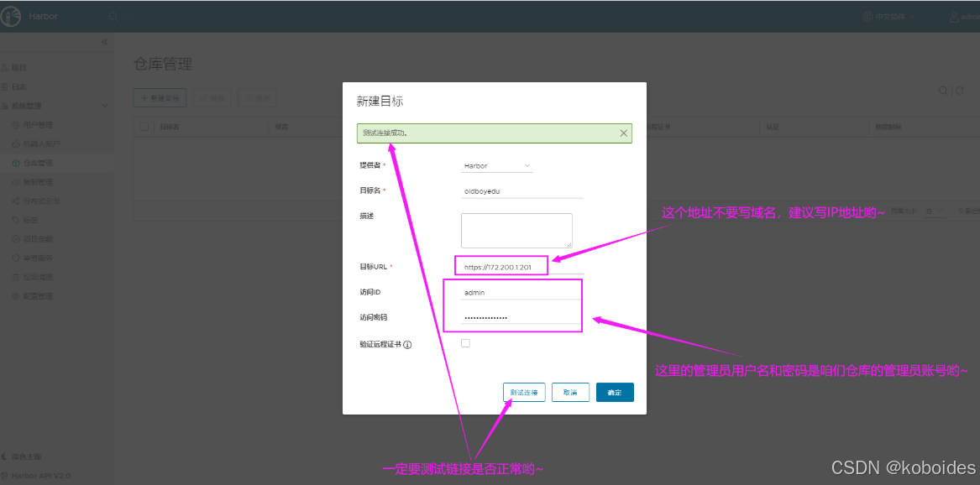Viewport: 980px width, 485px height.
Task: Click the 删除 button in the toolbar
Action: tap(258, 98)
